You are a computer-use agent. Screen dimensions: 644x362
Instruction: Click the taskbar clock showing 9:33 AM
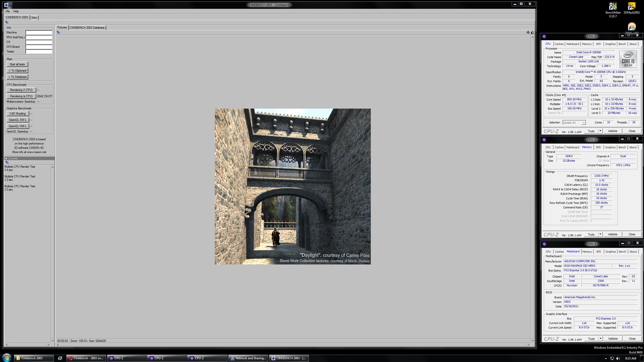click(630, 358)
